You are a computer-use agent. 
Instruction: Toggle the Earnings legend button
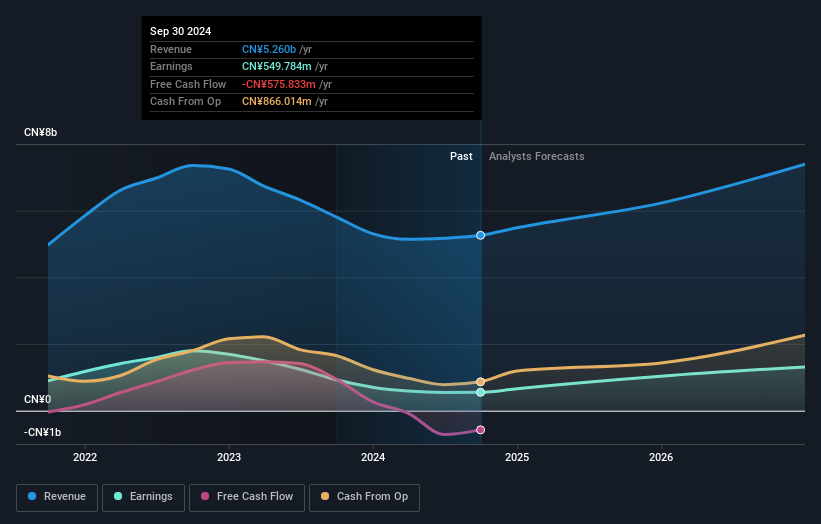pyautogui.click(x=143, y=497)
